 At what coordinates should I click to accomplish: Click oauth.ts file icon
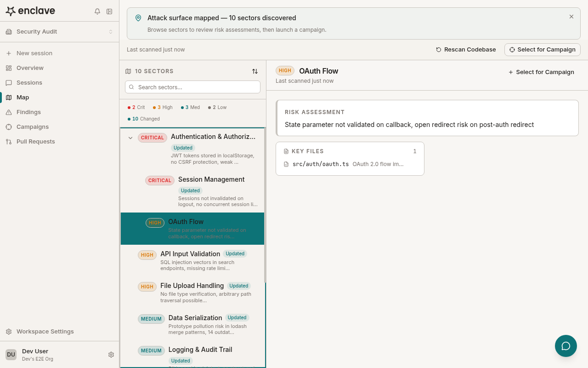(x=287, y=164)
